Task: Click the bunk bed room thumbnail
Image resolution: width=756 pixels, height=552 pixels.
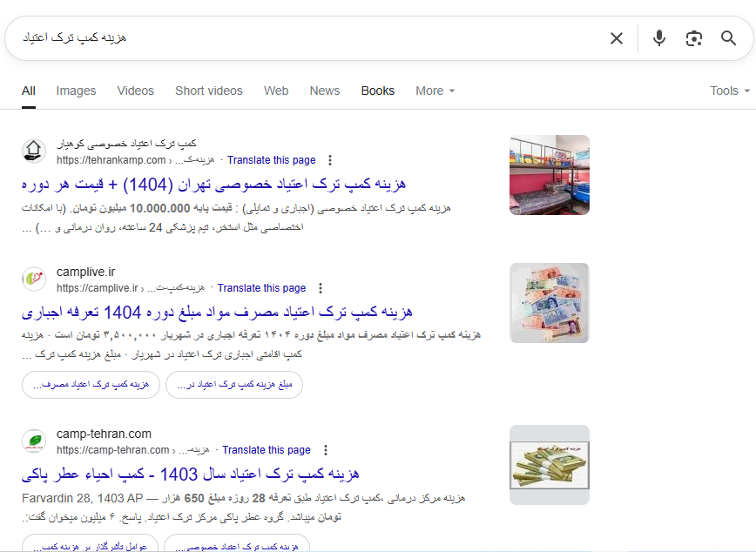Action: (550, 175)
